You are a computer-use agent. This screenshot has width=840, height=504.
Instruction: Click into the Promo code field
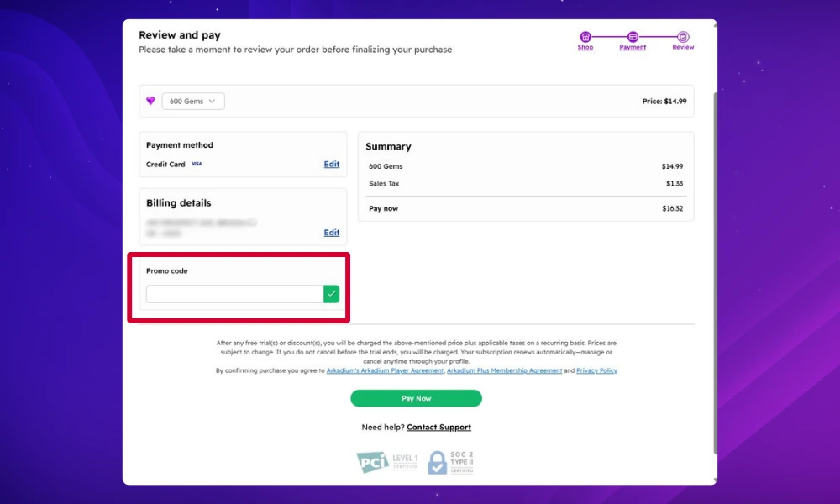click(x=234, y=294)
